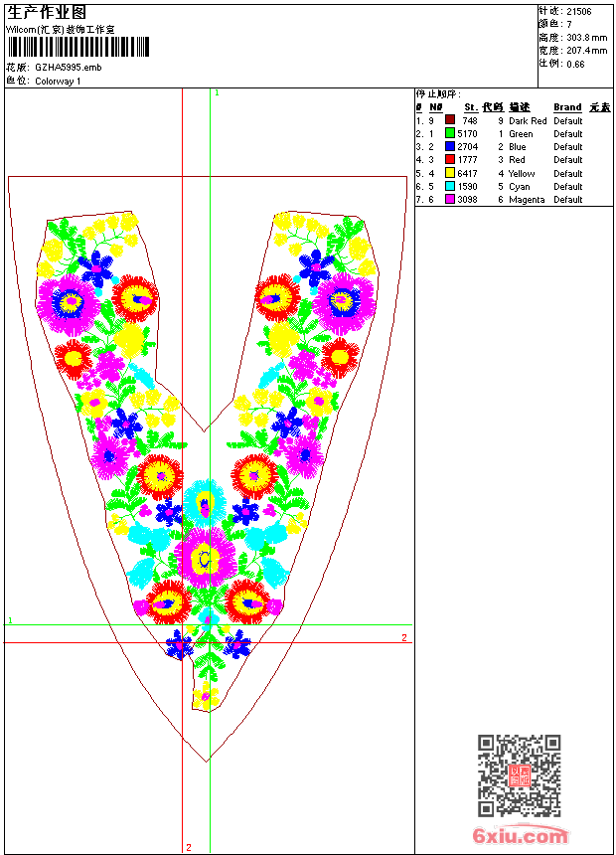Viewport: 616px width, 855px height.
Task: Select the Cyan thread color swatch
Action: 450,186
